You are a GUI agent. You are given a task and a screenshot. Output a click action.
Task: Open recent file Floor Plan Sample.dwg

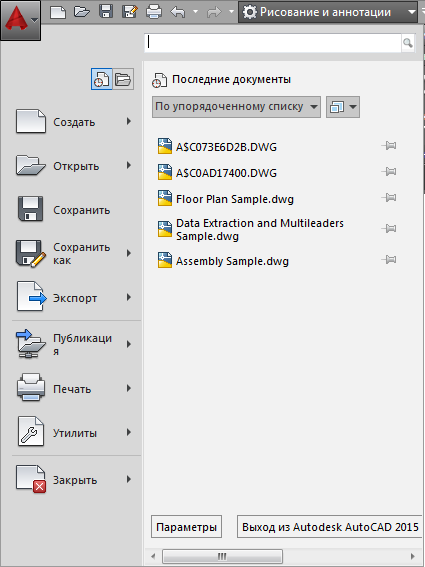[x=235, y=199]
